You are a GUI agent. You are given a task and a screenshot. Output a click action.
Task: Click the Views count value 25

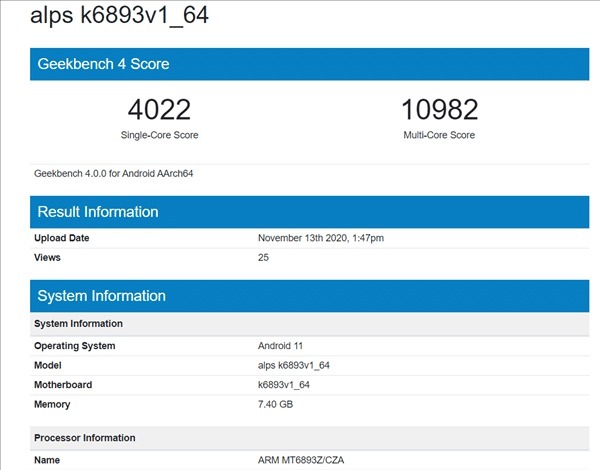[264, 257]
